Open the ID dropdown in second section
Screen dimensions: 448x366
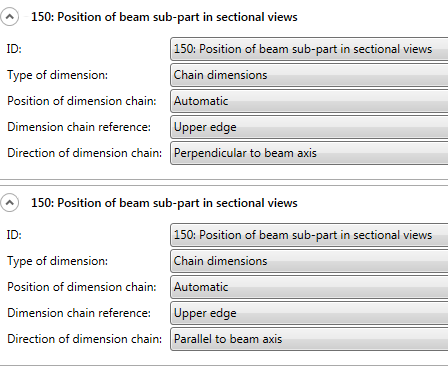pos(309,235)
